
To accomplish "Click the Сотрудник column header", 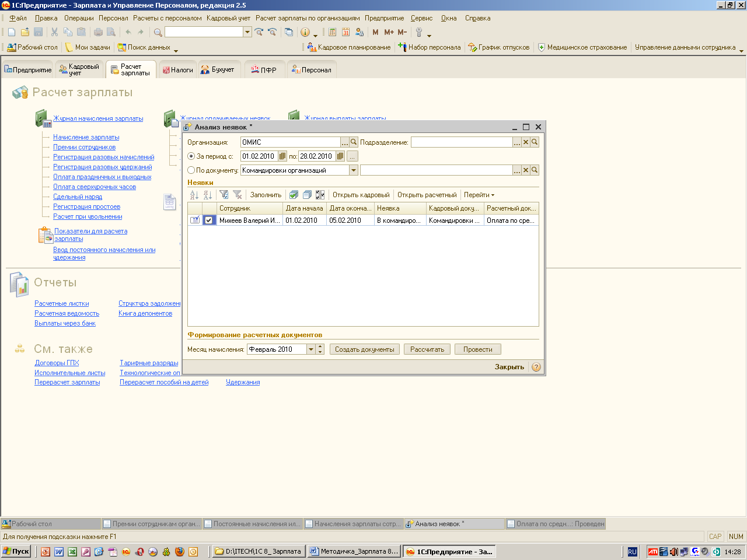I will pos(250,208).
